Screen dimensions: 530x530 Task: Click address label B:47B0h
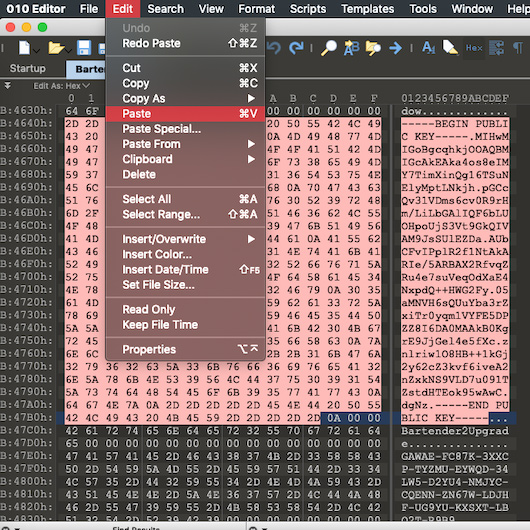point(26,418)
